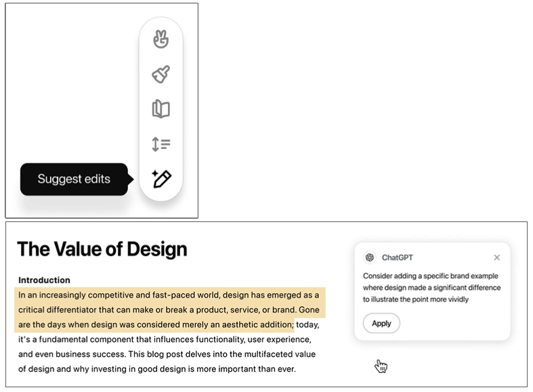Click the title The Value of Design
The image size is (533, 392).
[102, 249]
